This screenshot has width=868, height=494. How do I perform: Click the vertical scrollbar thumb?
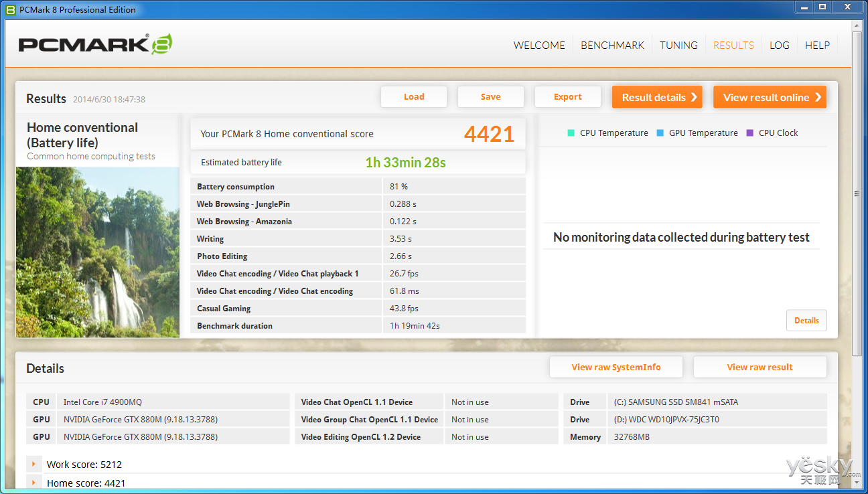tap(857, 193)
